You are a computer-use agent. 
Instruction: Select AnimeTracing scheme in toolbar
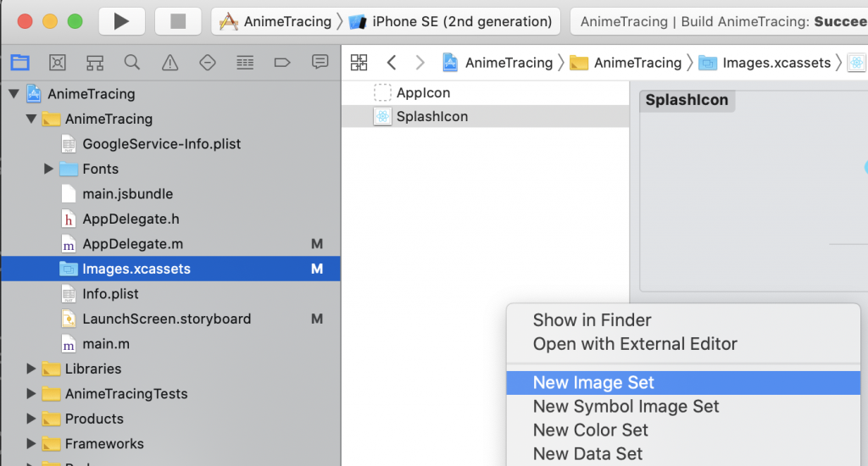275,21
